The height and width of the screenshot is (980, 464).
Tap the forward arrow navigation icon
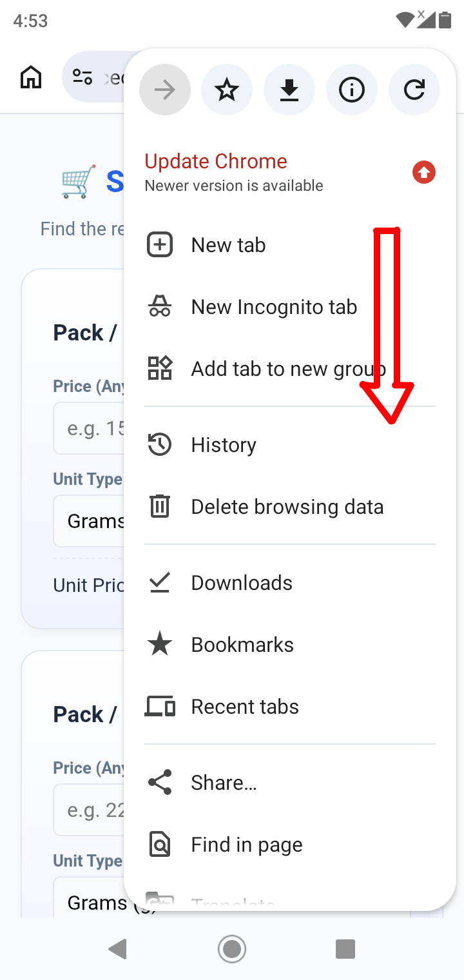pos(165,90)
